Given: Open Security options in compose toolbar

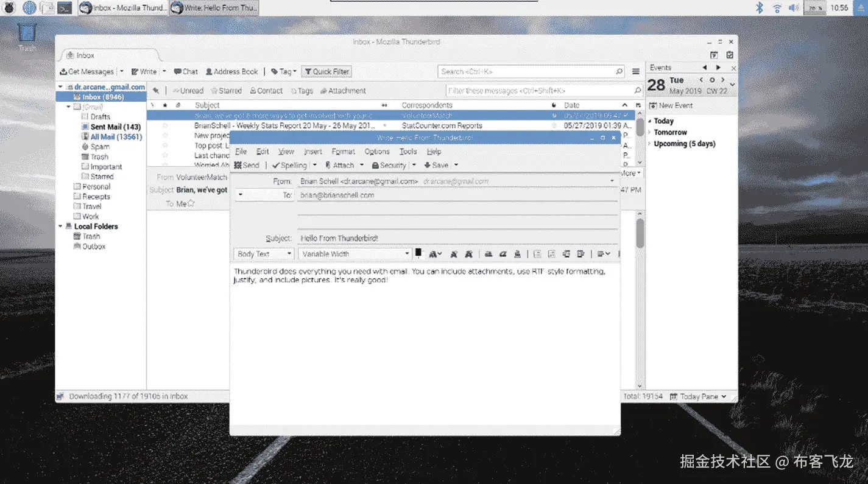Looking at the screenshot, I should (389, 165).
